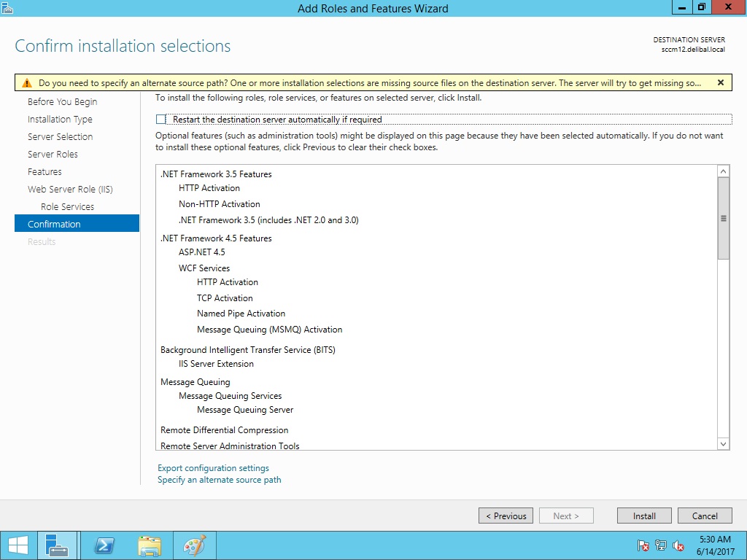Screen dimensions: 747x560
Task: Launch Windows PowerShell from the taskbar
Action: point(104,545)
